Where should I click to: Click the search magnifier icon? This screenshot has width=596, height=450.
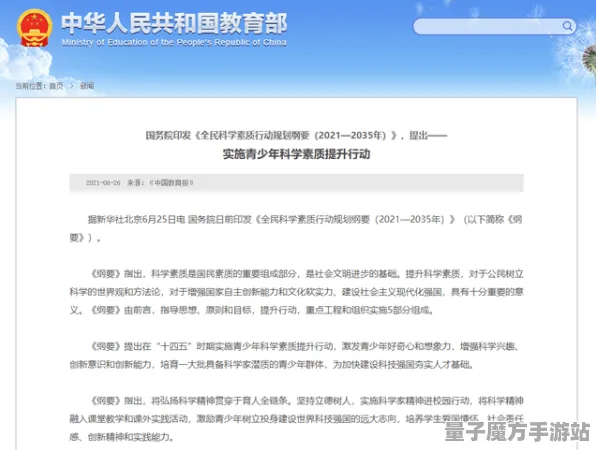567,26
